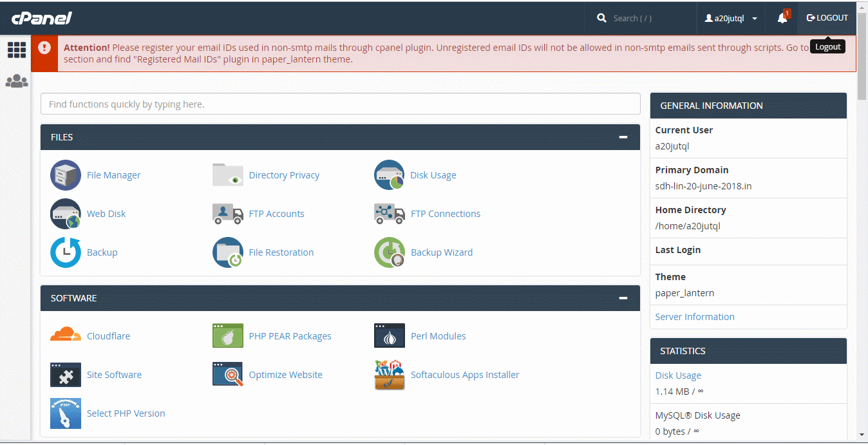Click the Find functions quickly input
The width and height of the screenshot is (868, 445).
point(341,104)
